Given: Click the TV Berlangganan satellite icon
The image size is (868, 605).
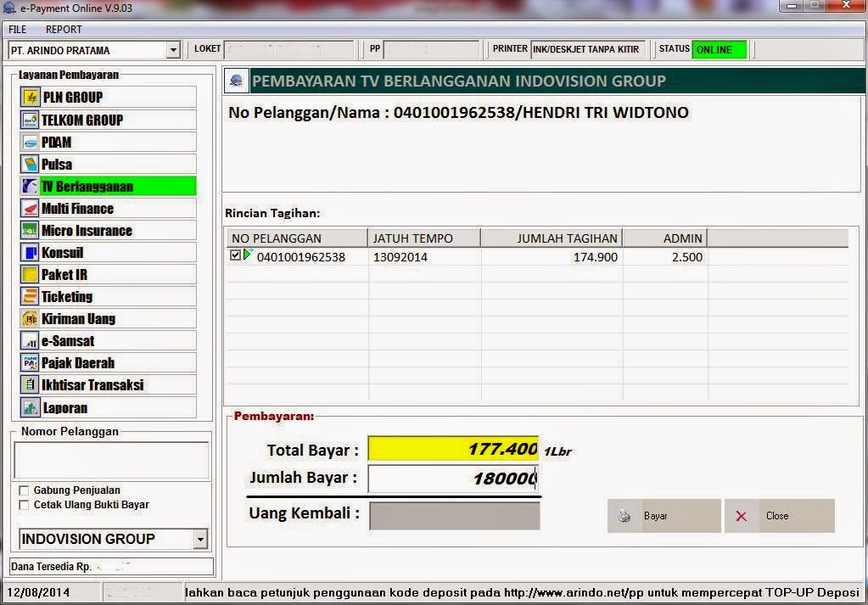Looking at the screenshot, I should pyautogui.click(x=30, y=186).
